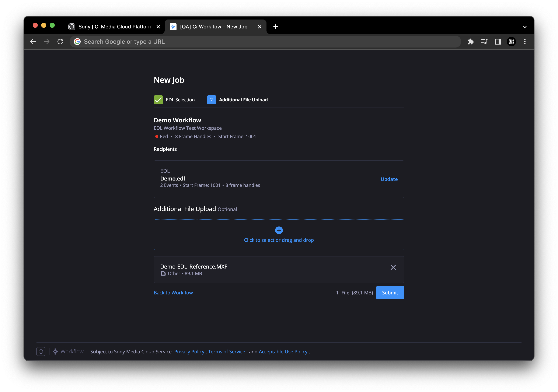The image size is (558, 392).
Task: Click the macOS green fullscreen button
Action: (x=52, y=25)
